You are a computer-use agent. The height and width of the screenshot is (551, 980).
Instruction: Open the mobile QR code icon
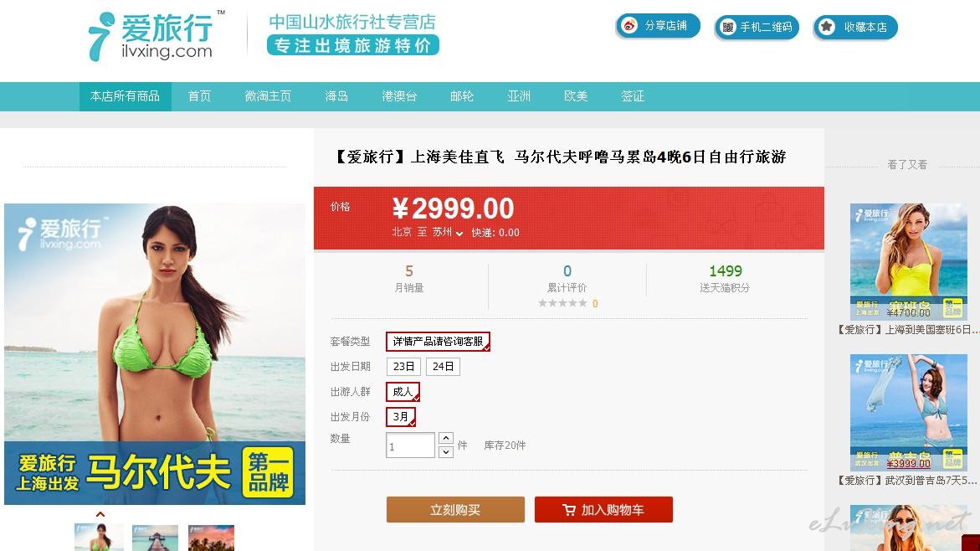tap(727, 27)
